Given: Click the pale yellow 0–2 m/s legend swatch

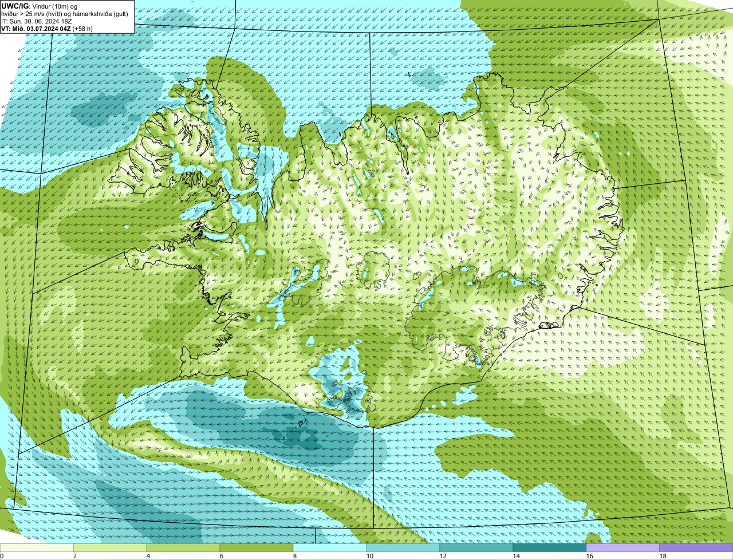Looking at the screenshot, I should click(37, 547).
